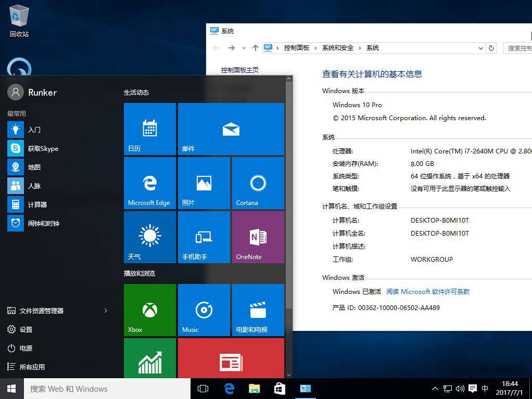
Task: Click the 播放和浏览 group heading
Action: (140, 273)
